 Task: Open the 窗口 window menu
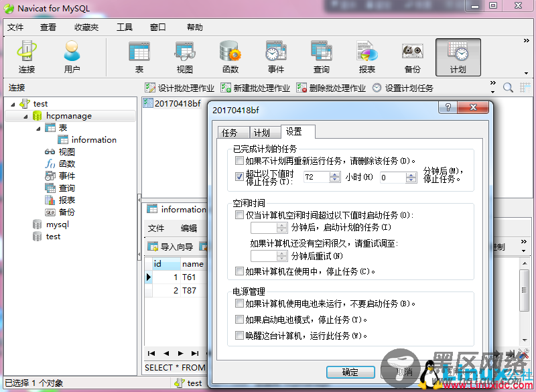point(157,27)
